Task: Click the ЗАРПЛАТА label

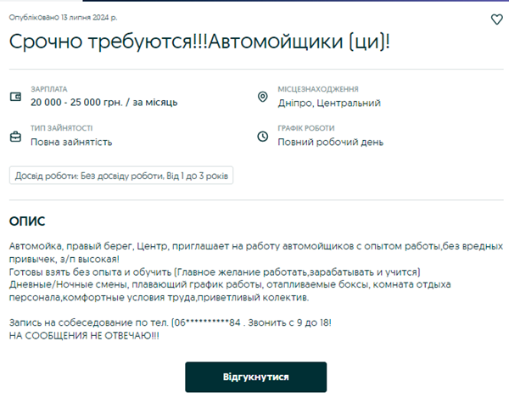Action: [x=48, y=89]
